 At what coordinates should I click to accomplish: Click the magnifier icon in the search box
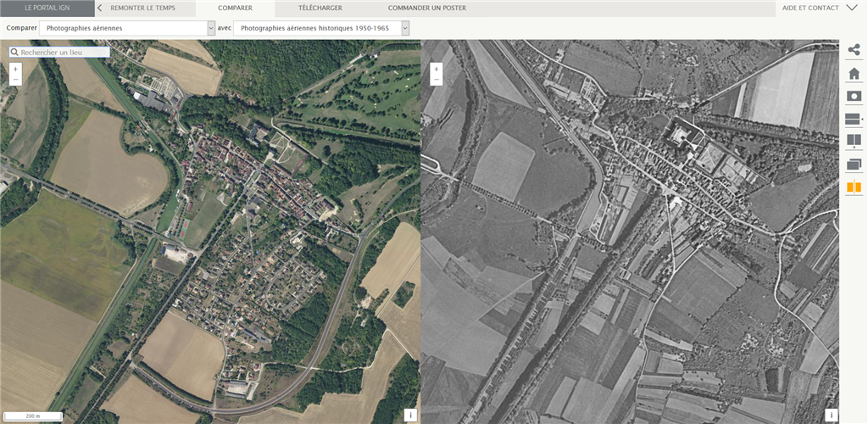(15, 52)
